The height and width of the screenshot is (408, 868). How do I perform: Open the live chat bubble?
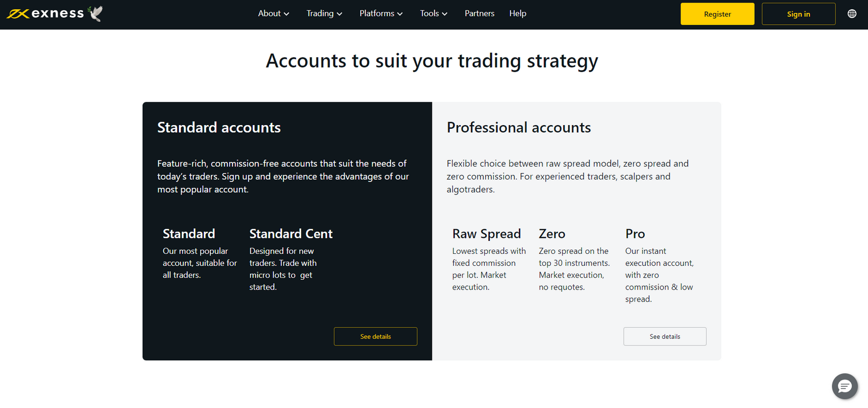tap(844, 386)
